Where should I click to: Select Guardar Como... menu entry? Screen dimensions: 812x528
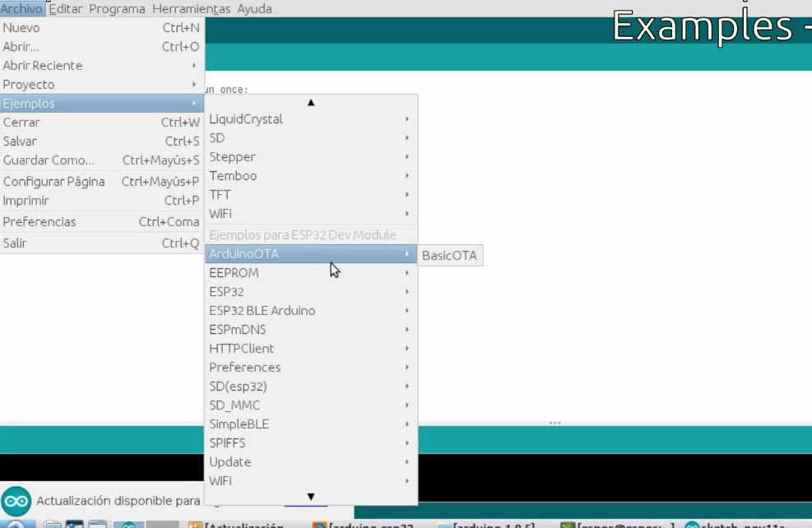point(101,160)
